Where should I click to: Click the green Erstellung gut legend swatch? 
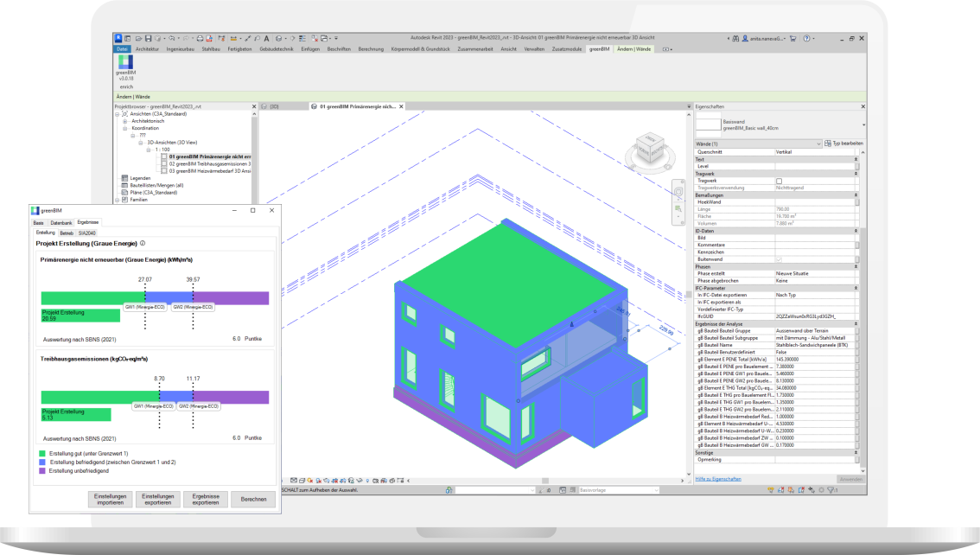(x=42, y=454)
